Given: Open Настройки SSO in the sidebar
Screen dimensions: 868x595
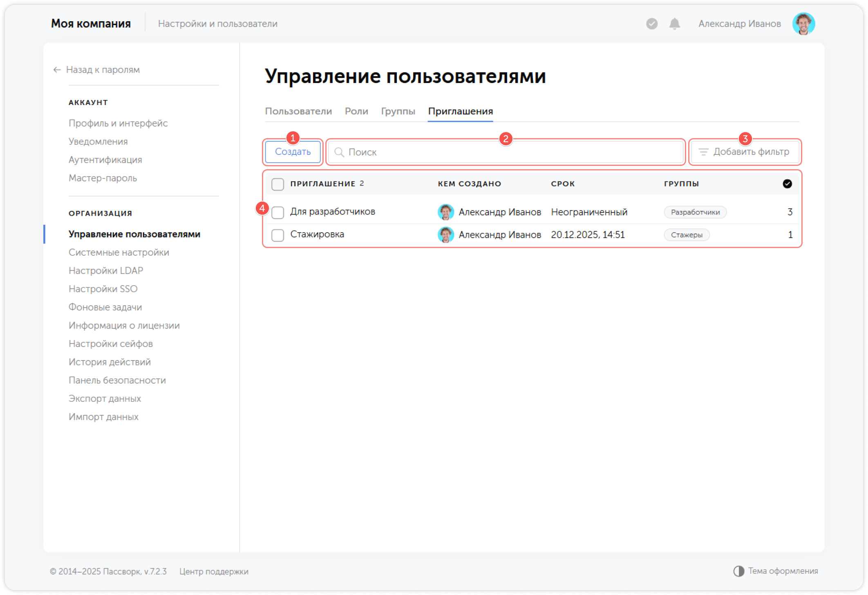Looking at the screenshot, I should coord(103,289).
